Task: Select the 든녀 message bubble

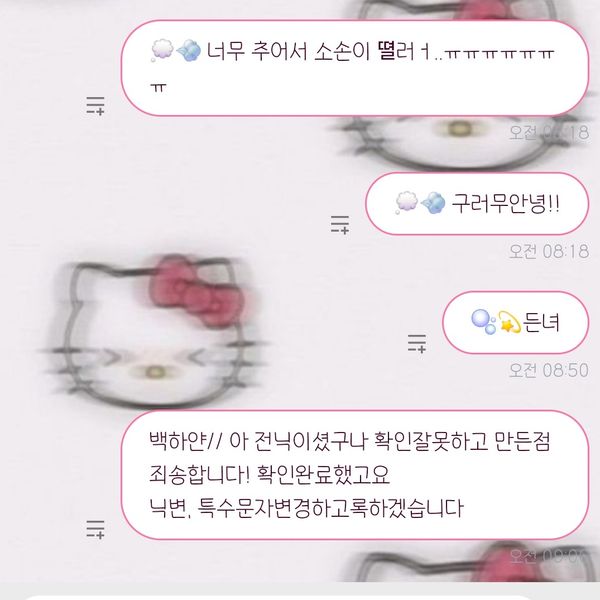Action: point(515,322)
